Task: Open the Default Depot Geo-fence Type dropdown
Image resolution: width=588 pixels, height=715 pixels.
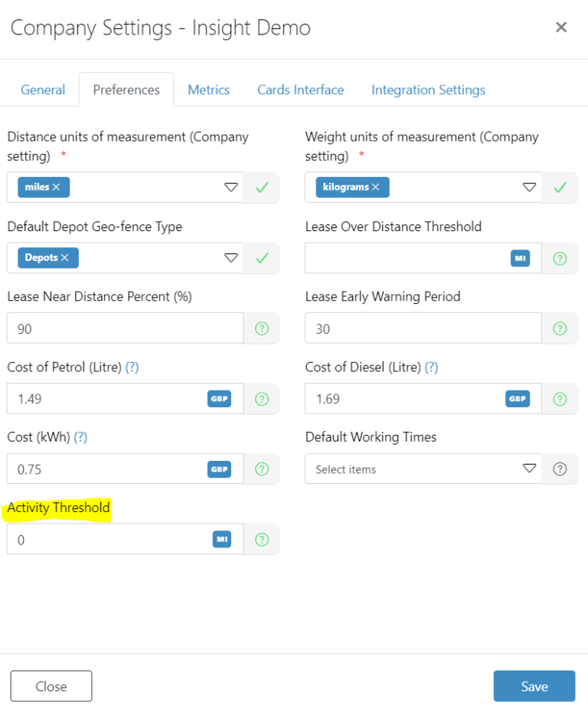Action: [232, 257]
